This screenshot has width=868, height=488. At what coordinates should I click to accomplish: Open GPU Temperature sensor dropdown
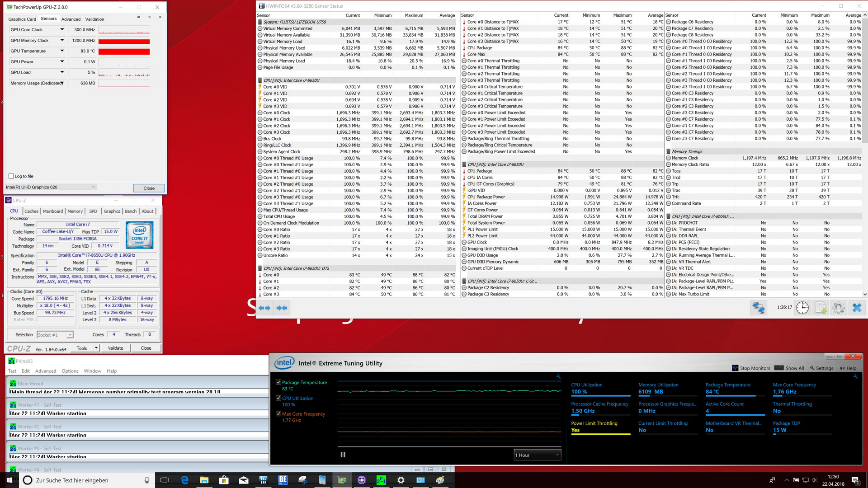click(62, 51)
